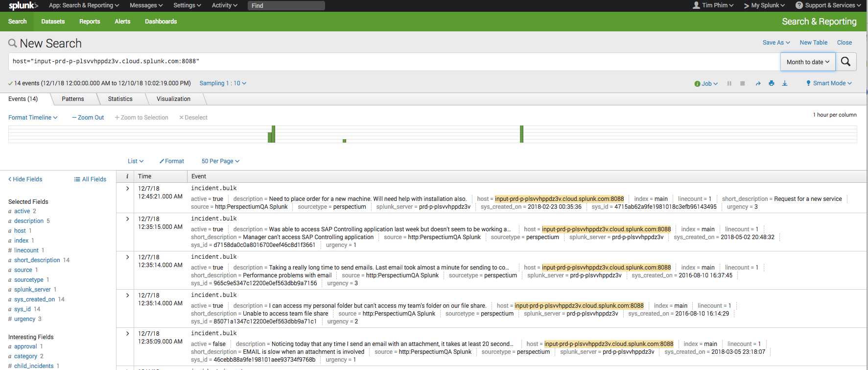Switch to the Statistics tab
The image size is (868, 370).
(120, 99)
